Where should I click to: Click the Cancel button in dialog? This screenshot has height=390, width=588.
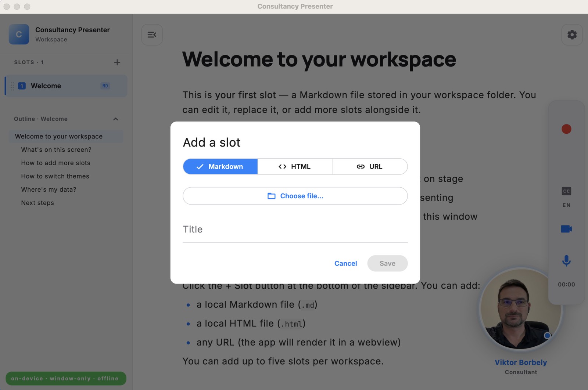[345, 264]
